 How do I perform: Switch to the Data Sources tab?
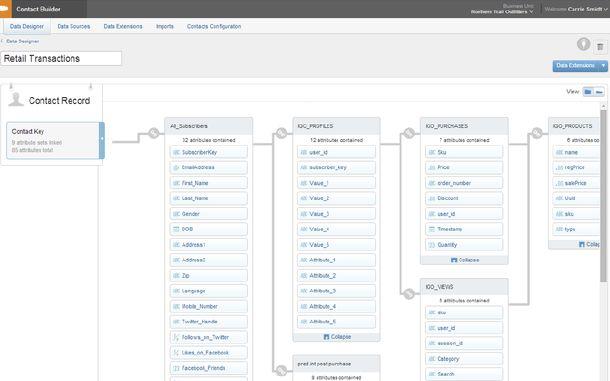tap(74, 26)
